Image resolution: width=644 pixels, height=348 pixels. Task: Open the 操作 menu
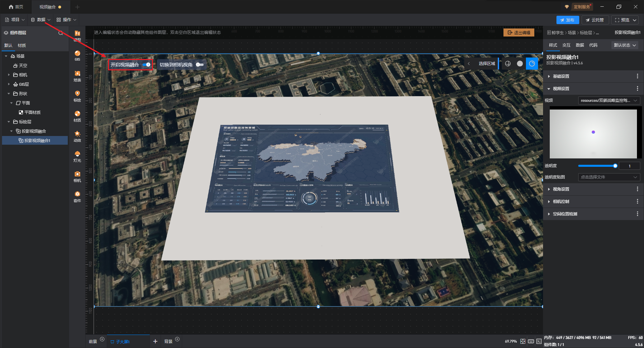[x=66, y=20]
